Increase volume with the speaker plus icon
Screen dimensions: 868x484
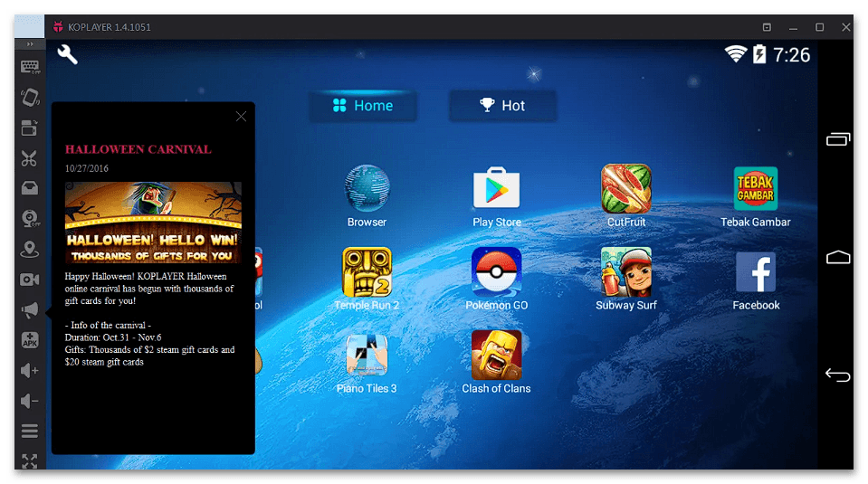tap(30, 371)
